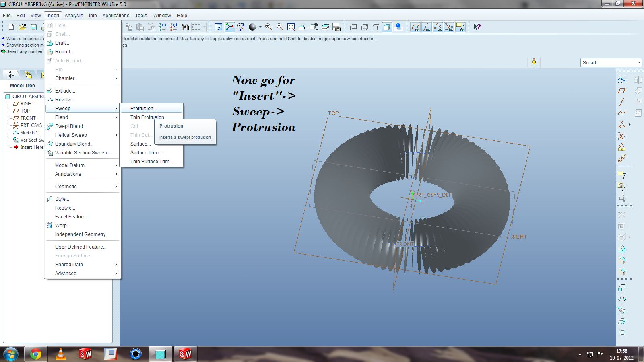Toggle Spin Center display
This screenshot has width=644, height=362.
pos(230,27)
